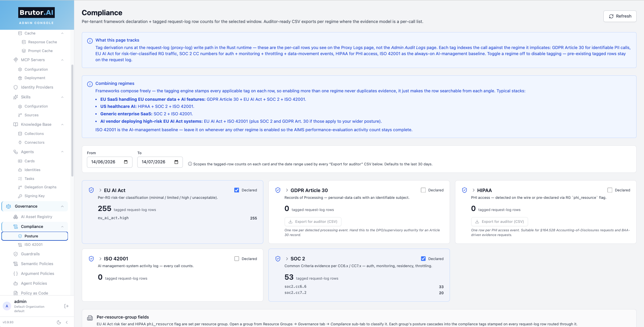Open the Signing Key item
This screenshot has width=644, height=327.
(35, 196)
